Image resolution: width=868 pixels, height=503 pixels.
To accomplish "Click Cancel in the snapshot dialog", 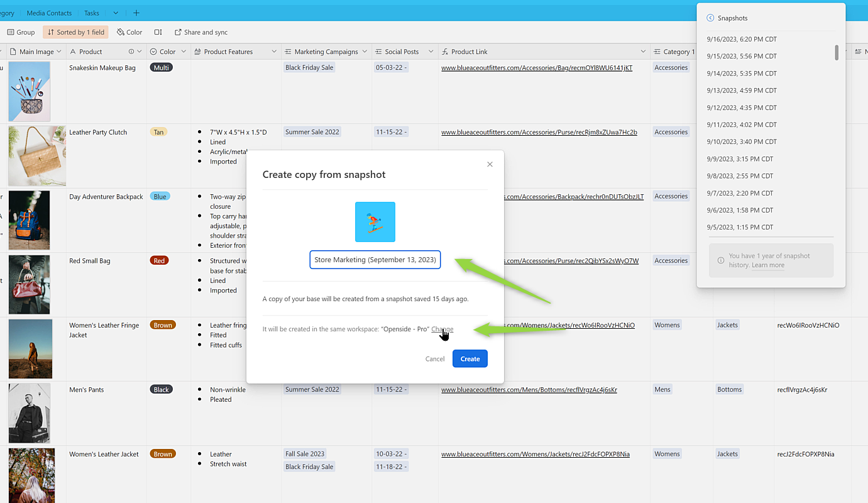I will pyautogui.click(x=434, y=359).
